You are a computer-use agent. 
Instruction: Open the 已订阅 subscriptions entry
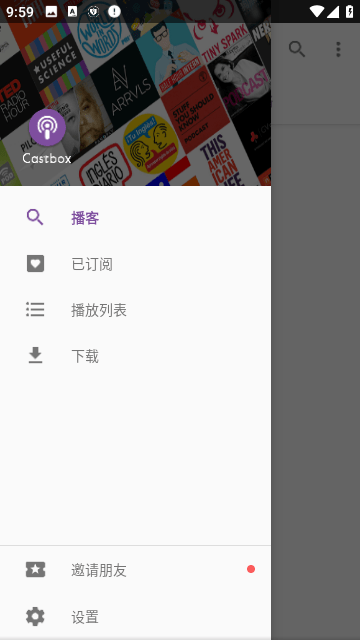tap(136, 264)
